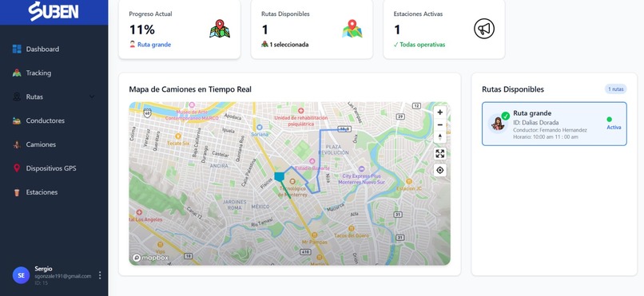Viewport: 644px width, 296px height.
Task: Click the Tacos del Güero marker on map
Action: coord(351,228)
